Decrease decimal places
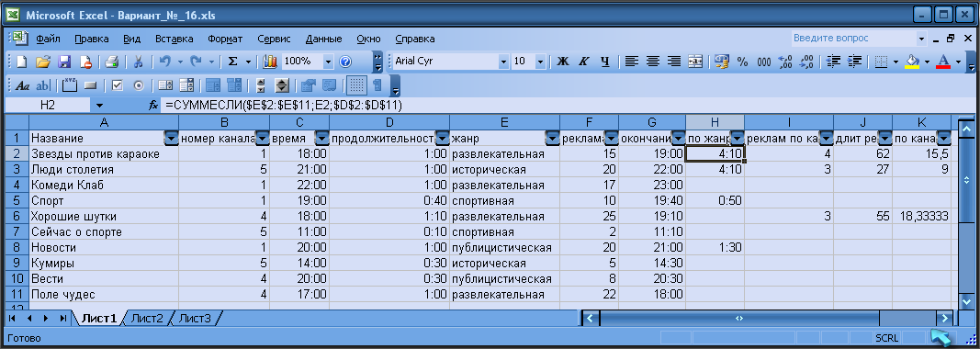980x349 pixels. [806, 62]
